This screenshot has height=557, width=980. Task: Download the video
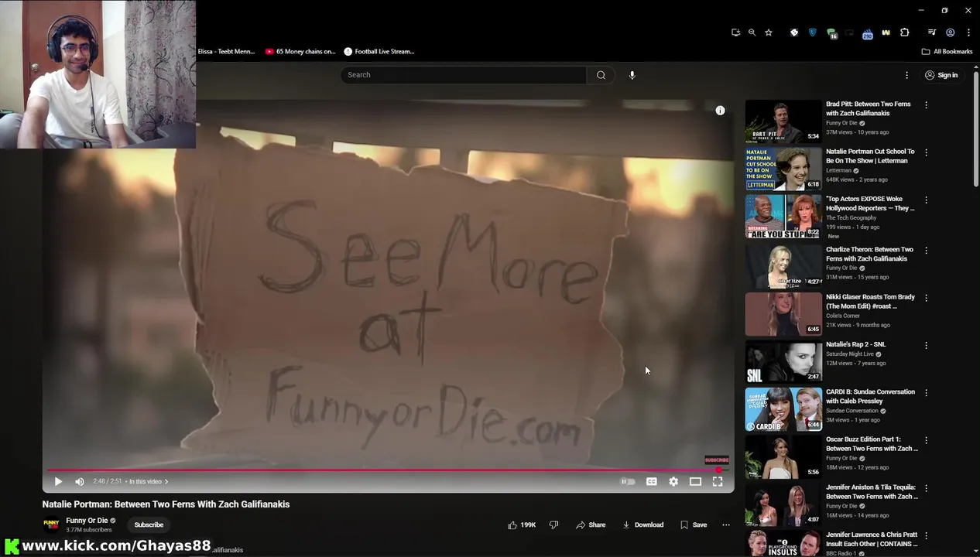643,525
